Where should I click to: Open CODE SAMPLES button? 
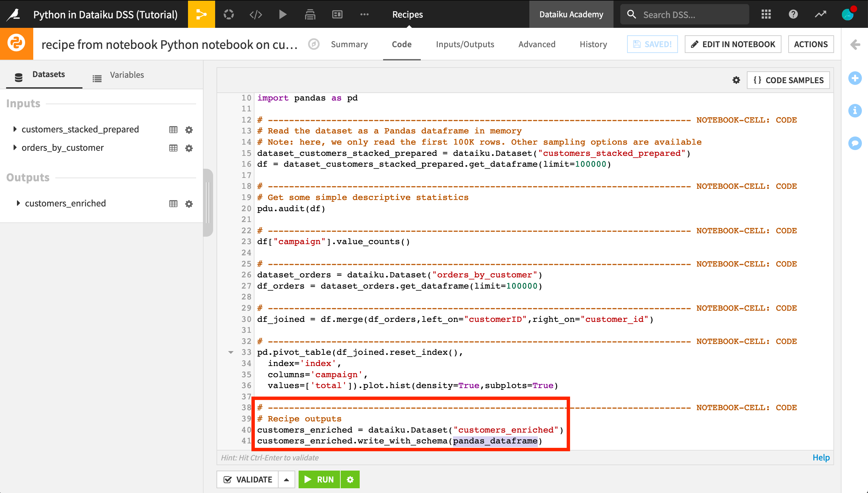[x=788, y=80]
